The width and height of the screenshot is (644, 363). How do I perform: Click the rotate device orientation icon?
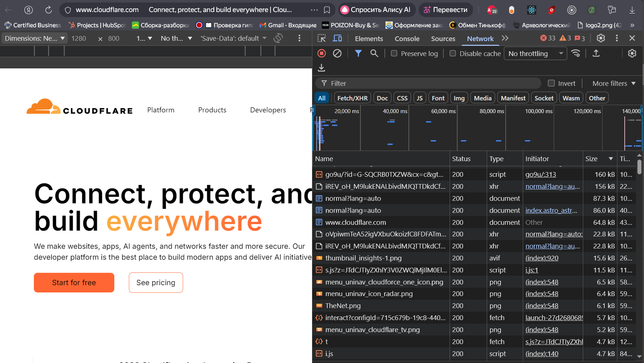(278, 38)
